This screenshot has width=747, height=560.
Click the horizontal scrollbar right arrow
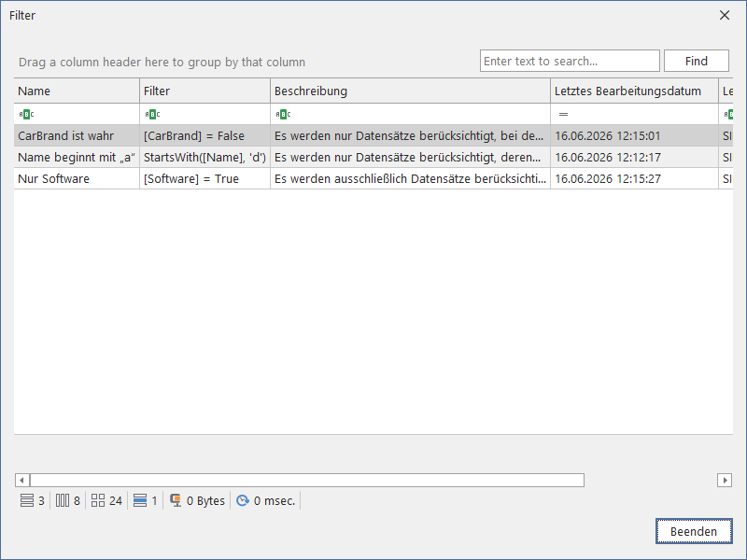pos(725,480)
